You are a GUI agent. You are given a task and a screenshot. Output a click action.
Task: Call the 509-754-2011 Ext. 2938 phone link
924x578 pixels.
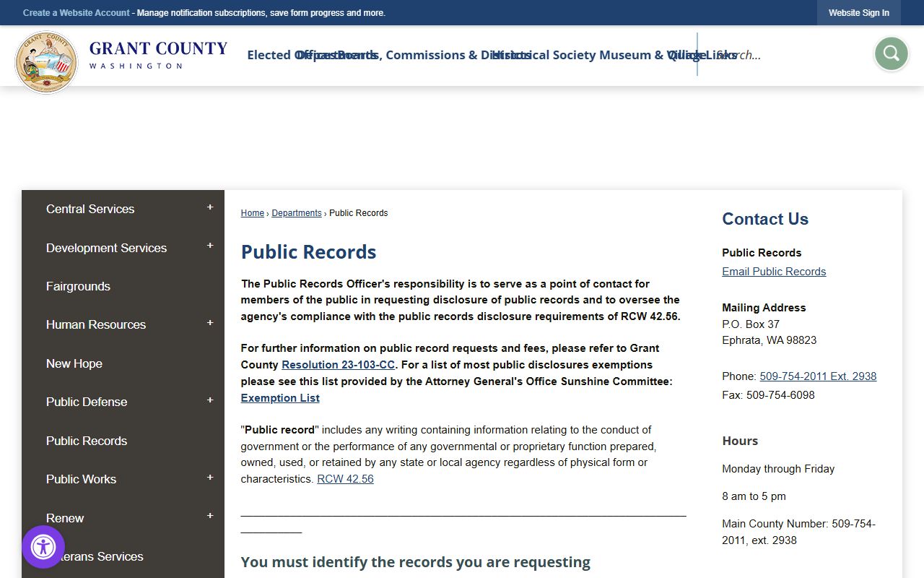point(818,376)
